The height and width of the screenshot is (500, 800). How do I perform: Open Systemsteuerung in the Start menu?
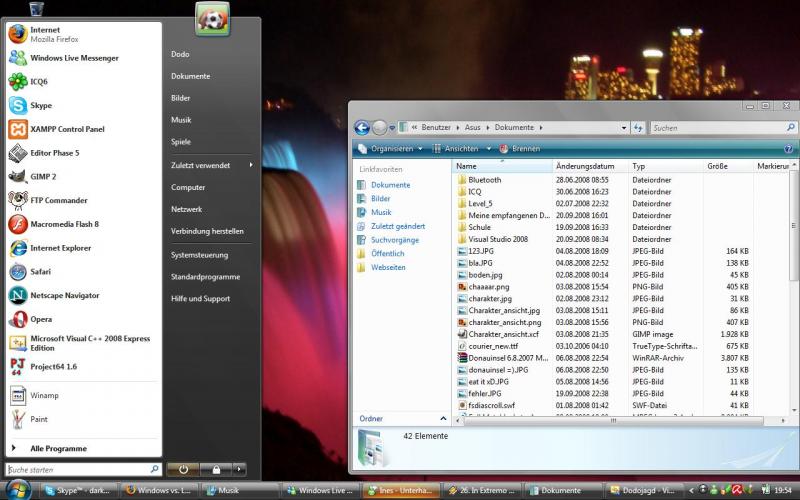pos(199,254)
